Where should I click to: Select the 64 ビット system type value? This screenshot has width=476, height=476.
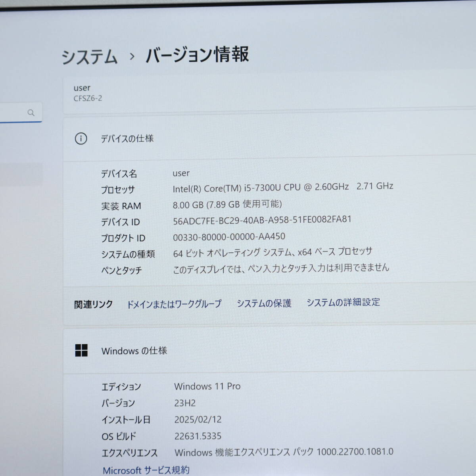tap(273, 252)
